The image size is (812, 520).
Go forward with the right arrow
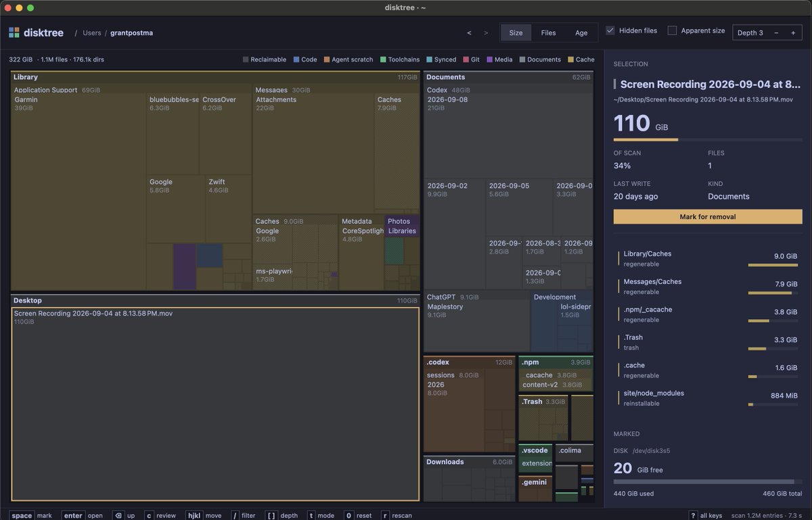486,32
